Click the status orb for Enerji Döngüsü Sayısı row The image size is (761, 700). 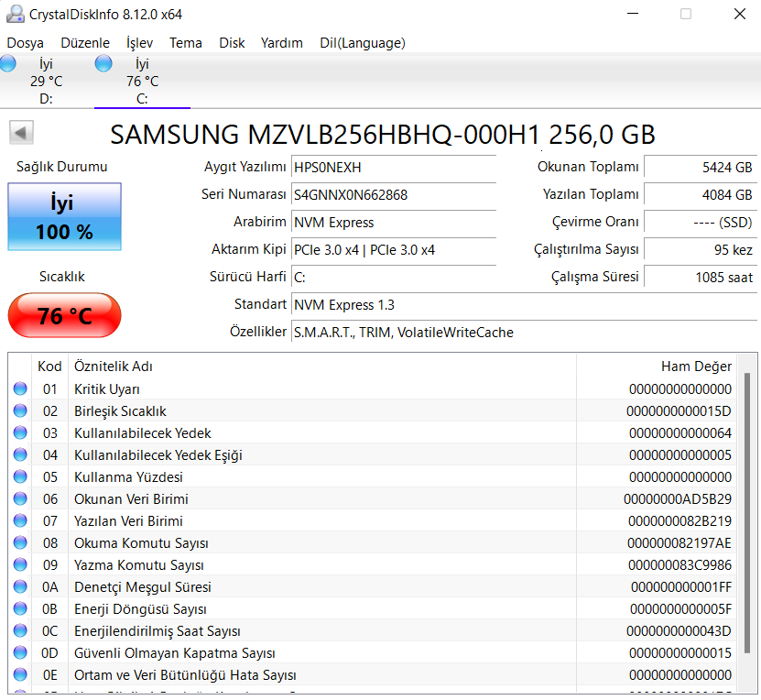tap(20, 608)
